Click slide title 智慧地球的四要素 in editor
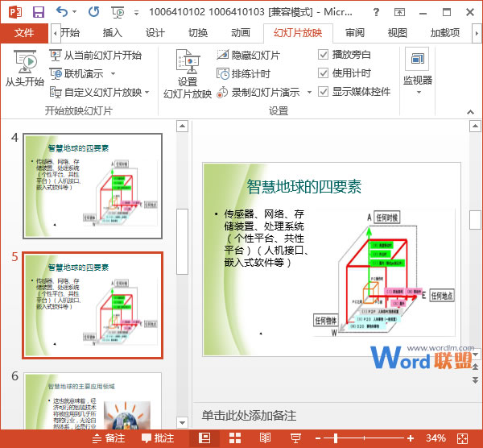The width and height of the screenshot is (483, 448). (304, 187)
